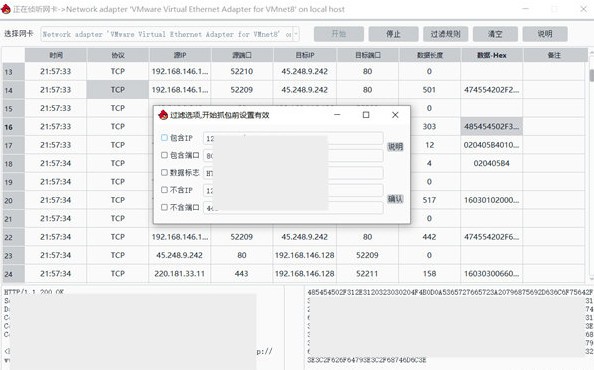Click the red bird icon in filter dialog
Screen dimensions: 594x370
point(163,115)
